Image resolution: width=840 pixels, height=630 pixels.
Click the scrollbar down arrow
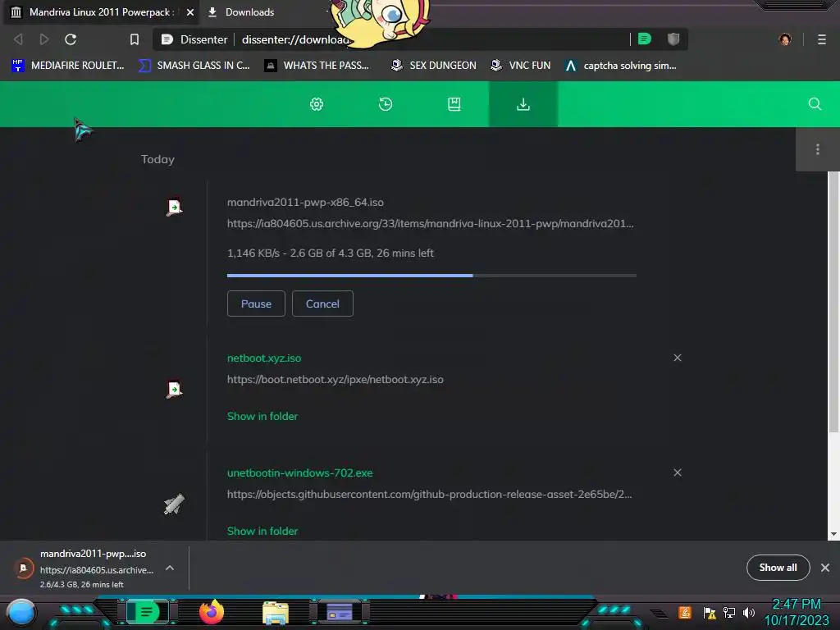(833, 534)
